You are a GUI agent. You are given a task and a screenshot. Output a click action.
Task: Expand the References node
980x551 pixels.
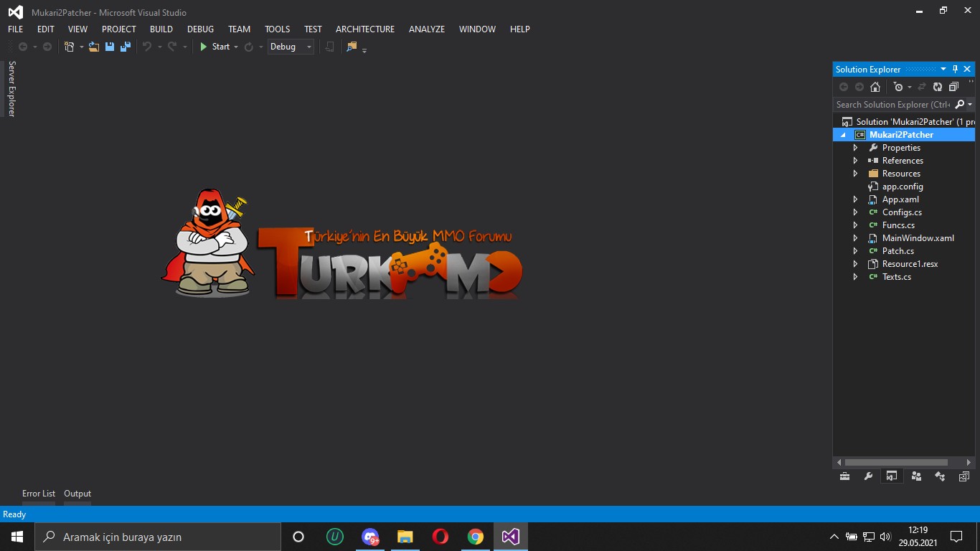coord(855,161)
